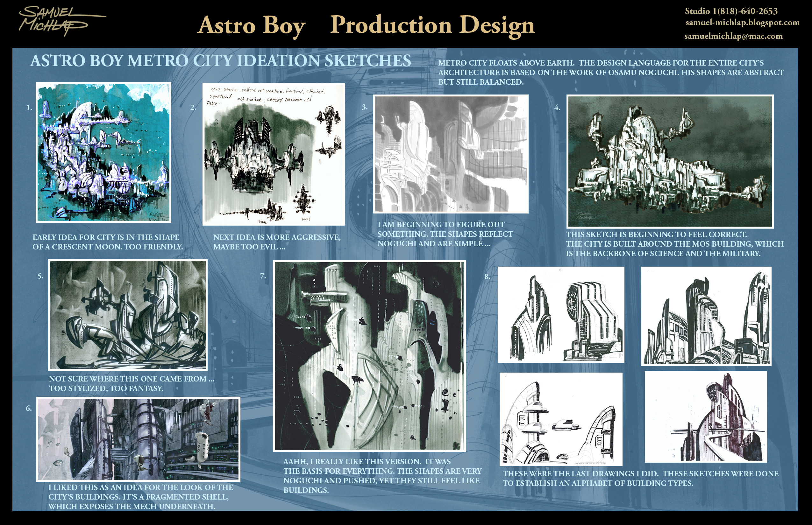Click the handwritten 'cold, sterile, perfect' note

[266, 96]
